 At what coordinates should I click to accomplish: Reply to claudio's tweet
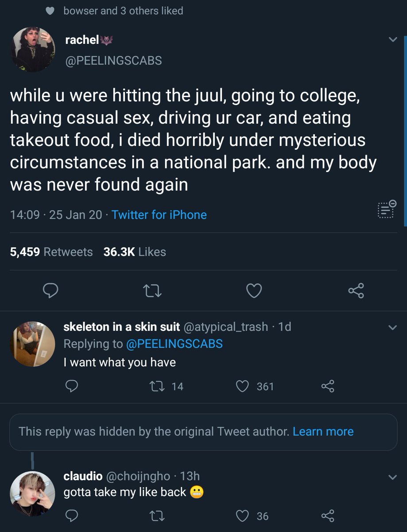[72, 516]
